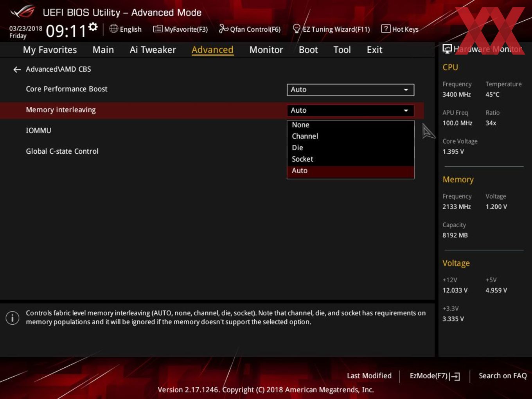View Last Modified settings
The image size is (532, 399).
coord(369,376)
